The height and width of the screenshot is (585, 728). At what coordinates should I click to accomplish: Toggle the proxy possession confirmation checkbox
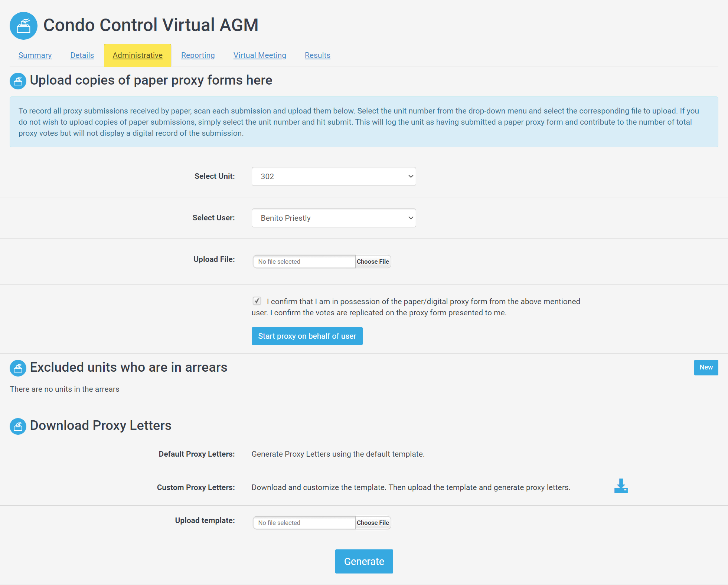tap(257, 301)
